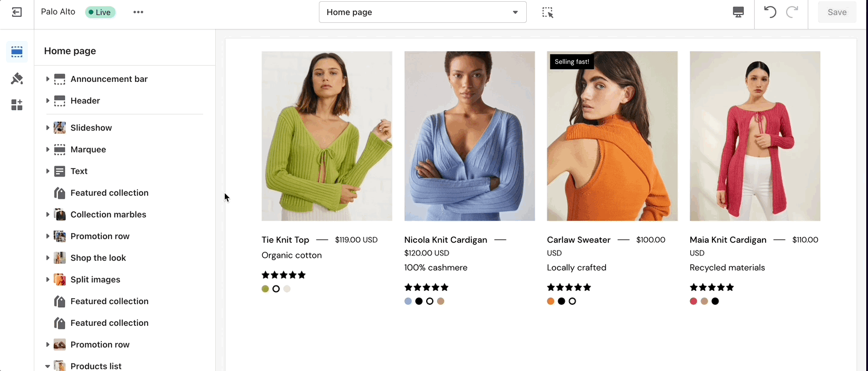Pick the blue swatch for Nicola Knit Cardigan
The image size is (868, 371).
pos(408,301)
